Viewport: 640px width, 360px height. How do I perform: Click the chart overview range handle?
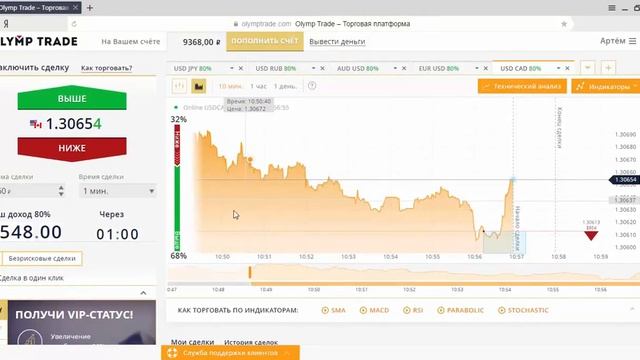pos(250,272)
